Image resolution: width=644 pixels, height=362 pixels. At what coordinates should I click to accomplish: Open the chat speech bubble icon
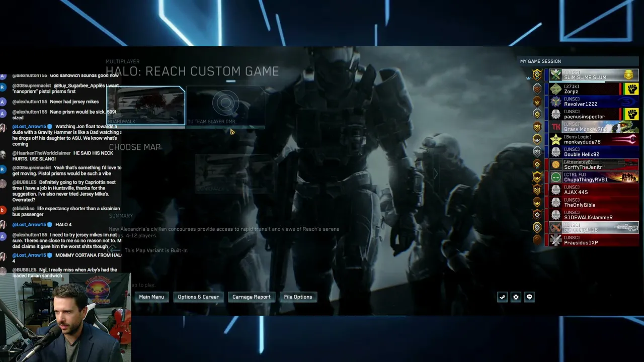point(529,297)
